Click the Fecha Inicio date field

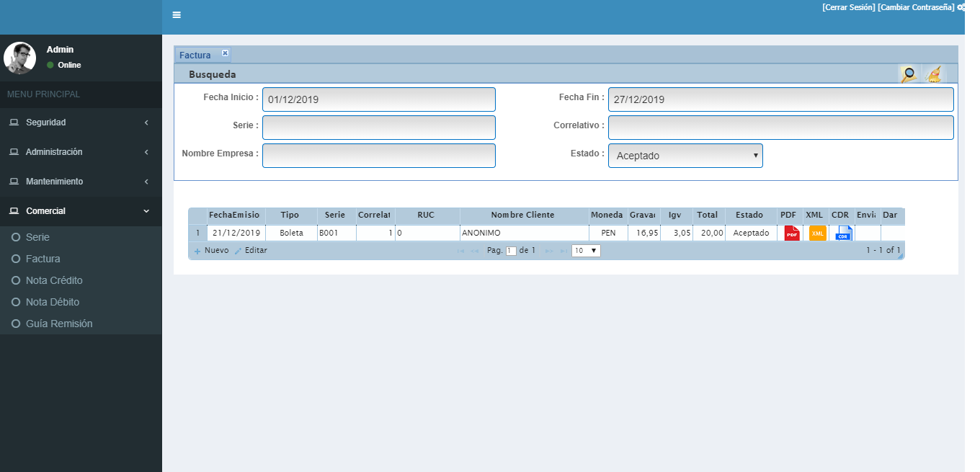379,99
